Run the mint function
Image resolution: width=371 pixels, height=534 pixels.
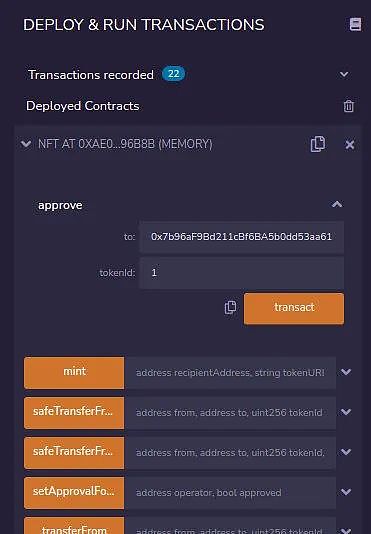pyautogui.click(x=74, y=373)
